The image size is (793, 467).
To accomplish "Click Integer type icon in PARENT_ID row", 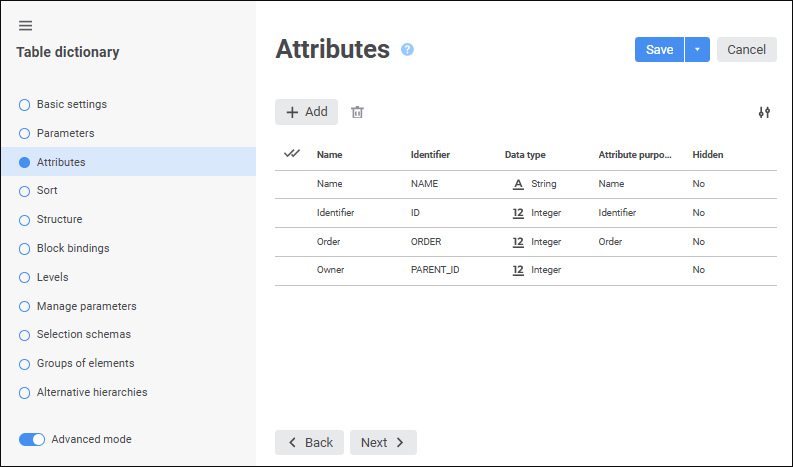I will tap(518, 270).
